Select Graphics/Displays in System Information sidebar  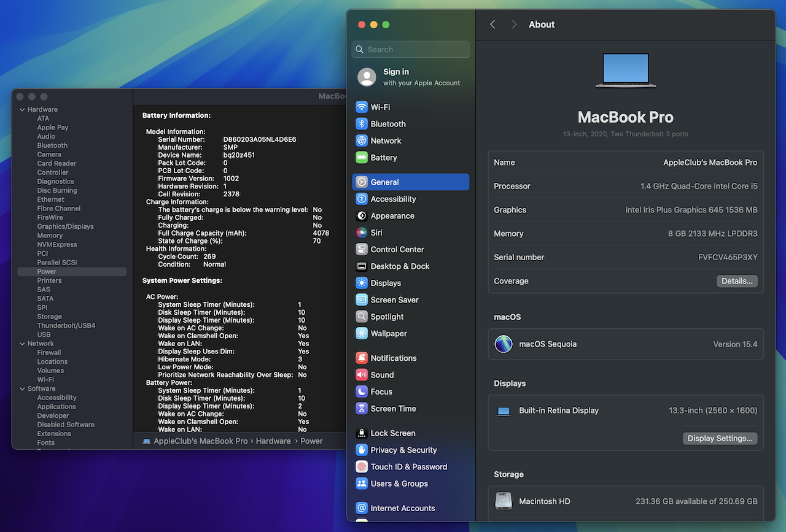(x=65, y=226)
